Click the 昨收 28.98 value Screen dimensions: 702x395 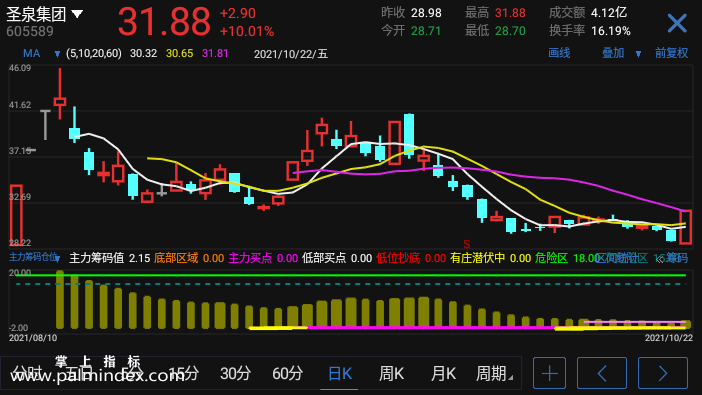426,13
